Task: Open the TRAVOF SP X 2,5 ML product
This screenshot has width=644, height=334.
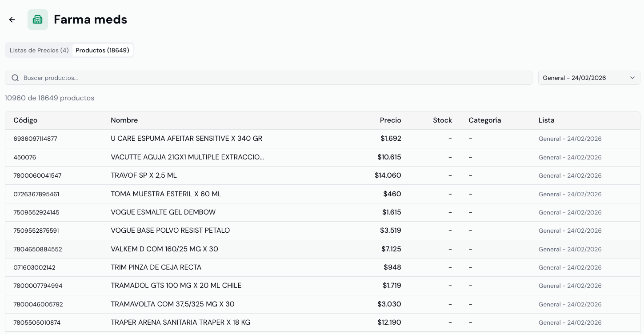Action: coord(144,175)
